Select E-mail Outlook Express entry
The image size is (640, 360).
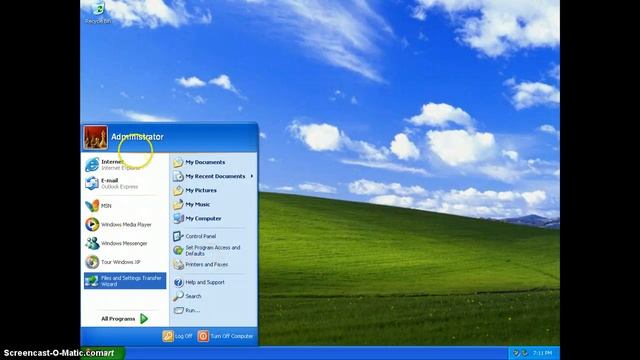coord(125,183)
